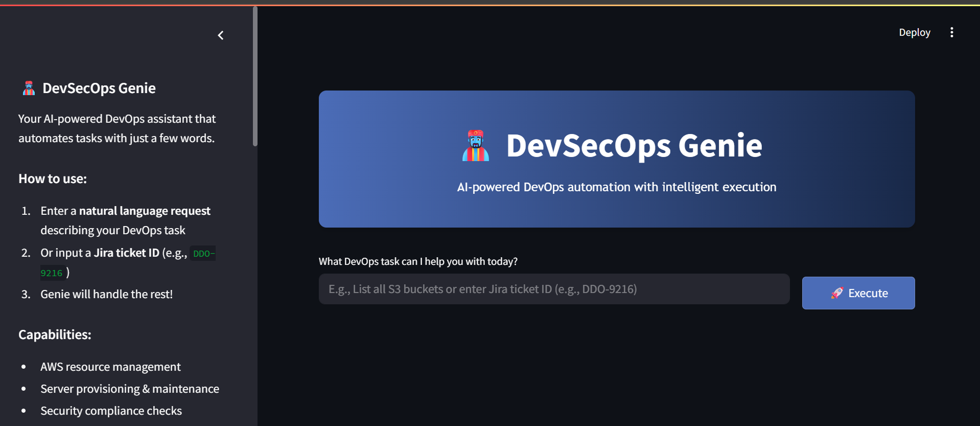This screenshot has height=426, width=980.
Task: Click the 'Your AI-powered DevOps assistant' description
Action: 117,128
